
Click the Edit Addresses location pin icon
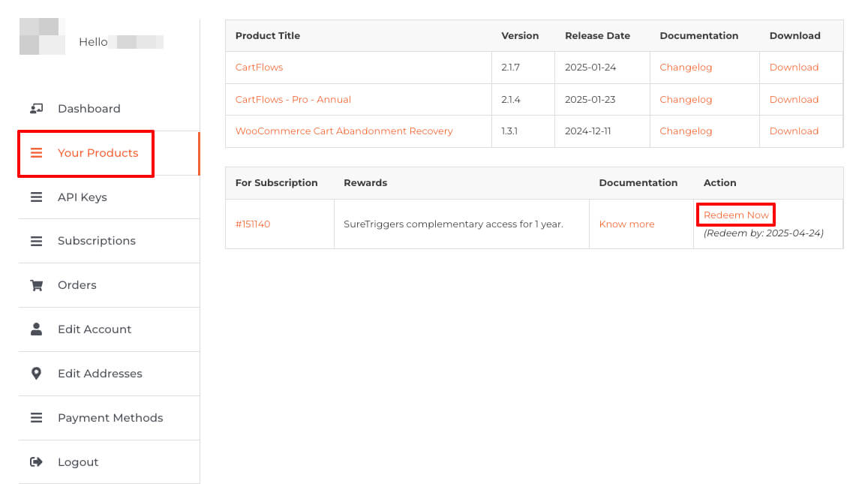click(37, 373)
